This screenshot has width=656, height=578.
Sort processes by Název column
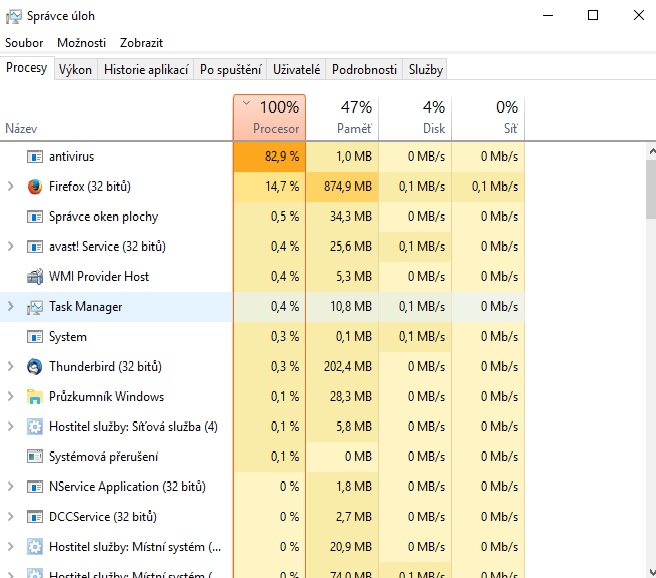(22, 129)
